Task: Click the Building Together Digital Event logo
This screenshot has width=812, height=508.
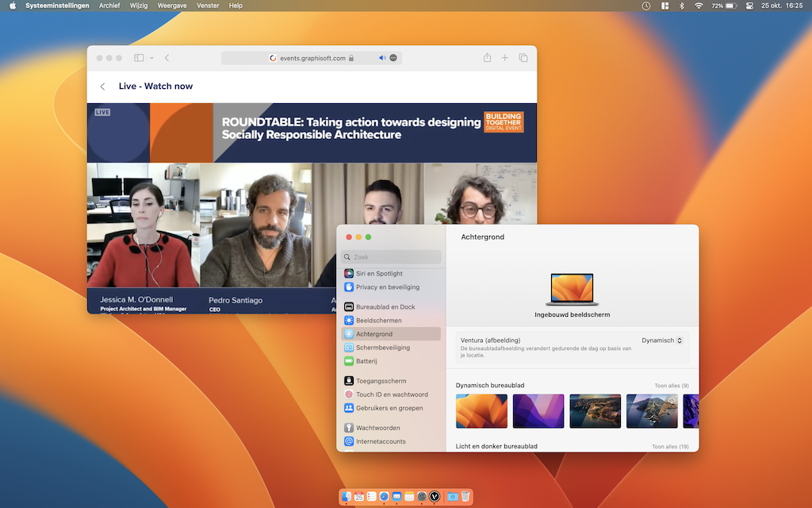Action: pyautogui.click(x=504, y=121)
